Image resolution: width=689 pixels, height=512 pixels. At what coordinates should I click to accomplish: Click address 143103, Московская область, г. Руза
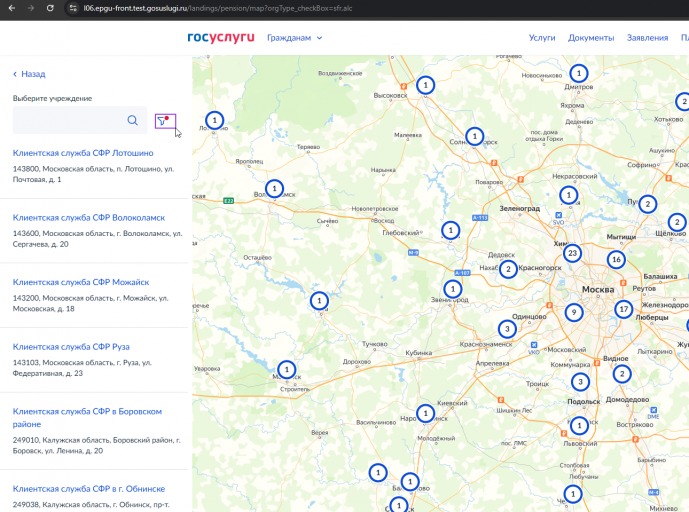(82, 368)
